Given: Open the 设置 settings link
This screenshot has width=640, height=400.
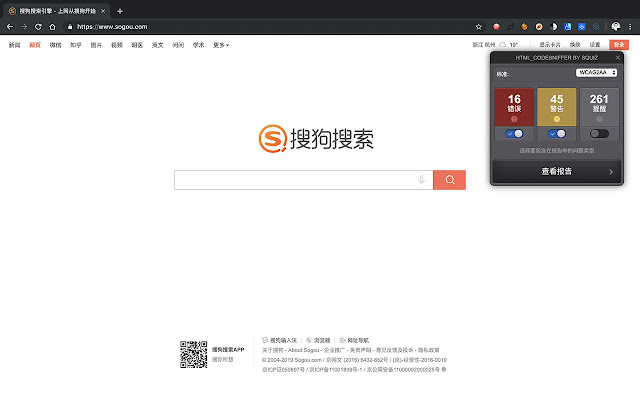Looking at the screenshot, I should (x=595, y=45).
